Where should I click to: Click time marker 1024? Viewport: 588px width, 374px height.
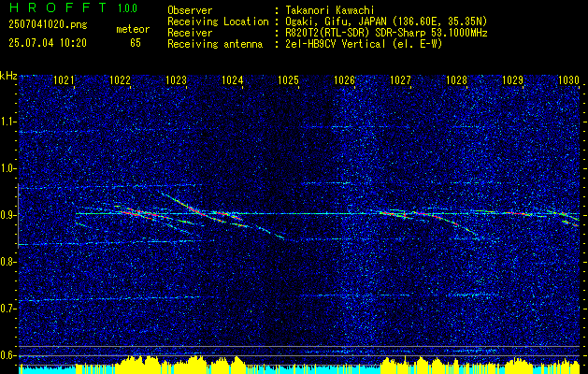coord(232,80)
